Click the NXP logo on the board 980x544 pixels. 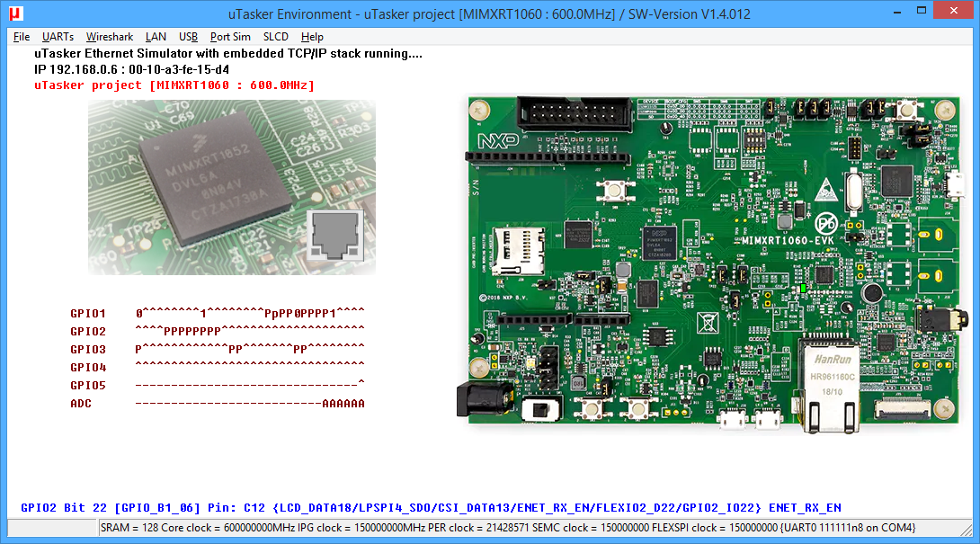point(497,140)
